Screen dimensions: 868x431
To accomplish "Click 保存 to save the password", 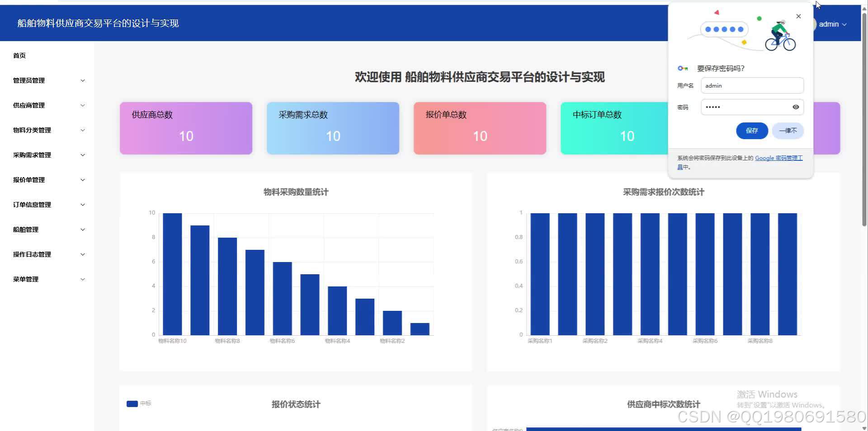I will 751,131.
